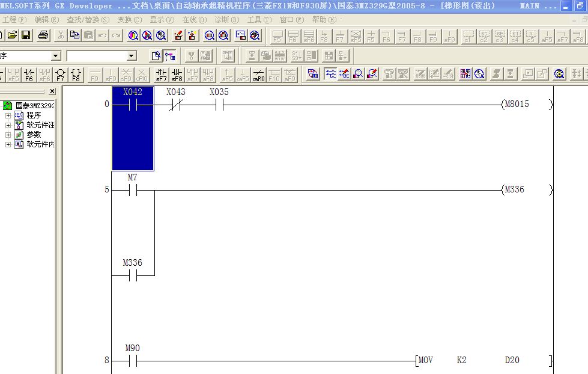Expand the 参数 (Parameter) tree node

pyautogui.click(x=8, y=135)
